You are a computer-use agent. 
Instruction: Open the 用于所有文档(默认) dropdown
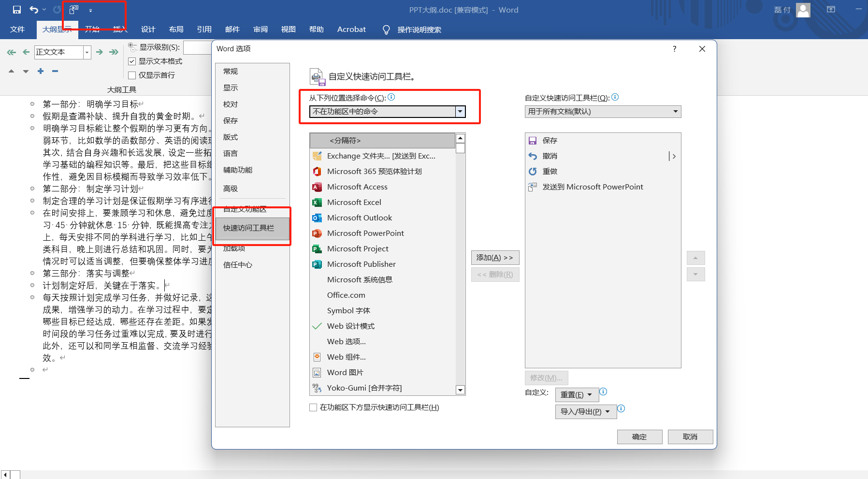click(603, 112)
